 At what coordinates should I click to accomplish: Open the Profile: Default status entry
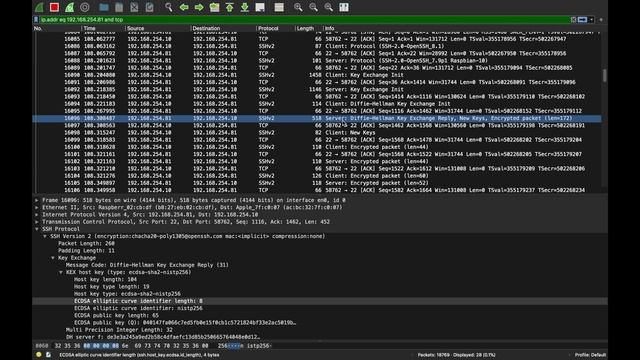pos(590,355)
